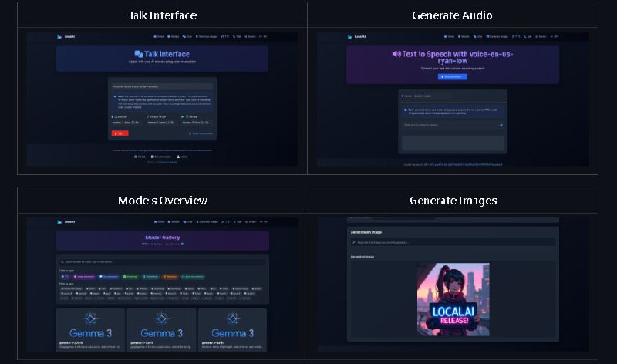This screenshot has width=617, height=364.
Task: Click Documentation link in Talk Interface footer
Action: click(161, 157)
